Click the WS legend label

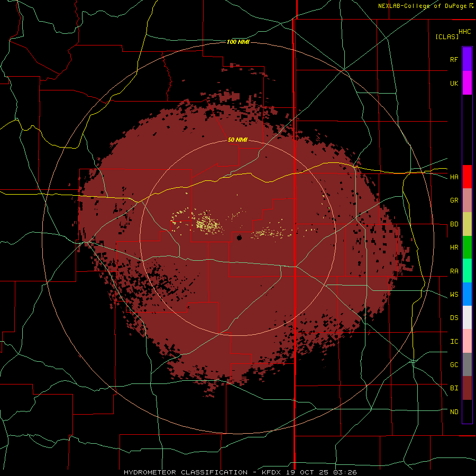coord(454,294)
